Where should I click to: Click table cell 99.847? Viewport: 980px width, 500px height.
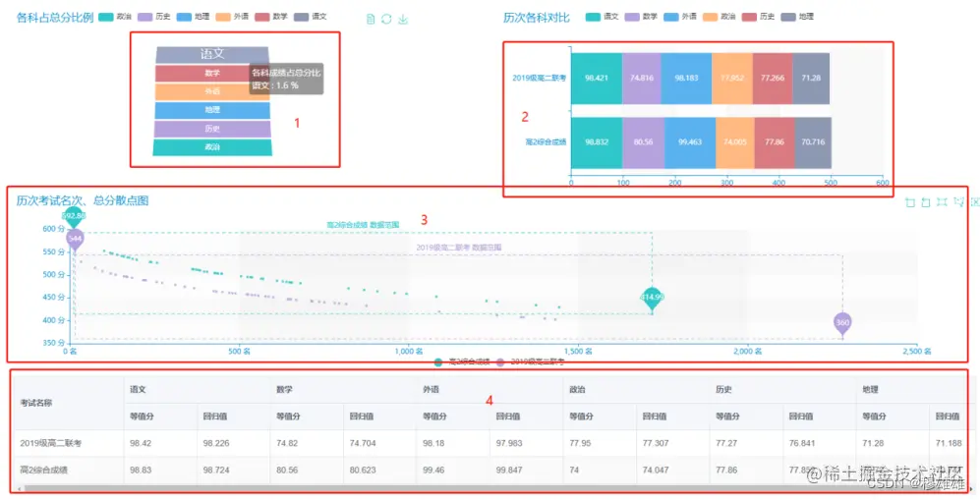coord(509,471)
